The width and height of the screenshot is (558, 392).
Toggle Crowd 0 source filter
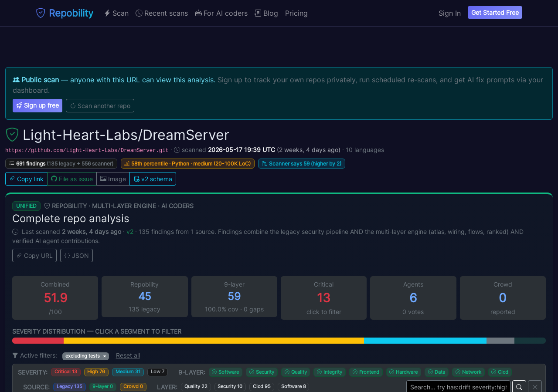[133, 387]
